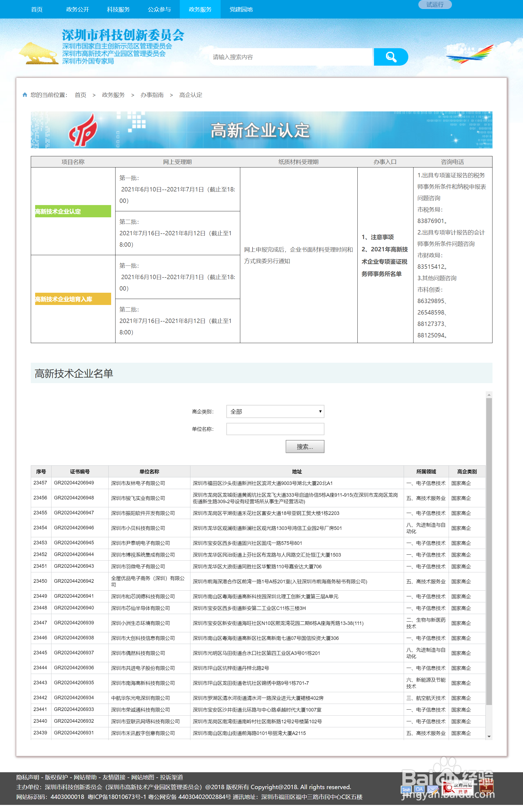Click the 高企类别 column header
The width and height of the screenshot is (523, 812).
[467, 472]
